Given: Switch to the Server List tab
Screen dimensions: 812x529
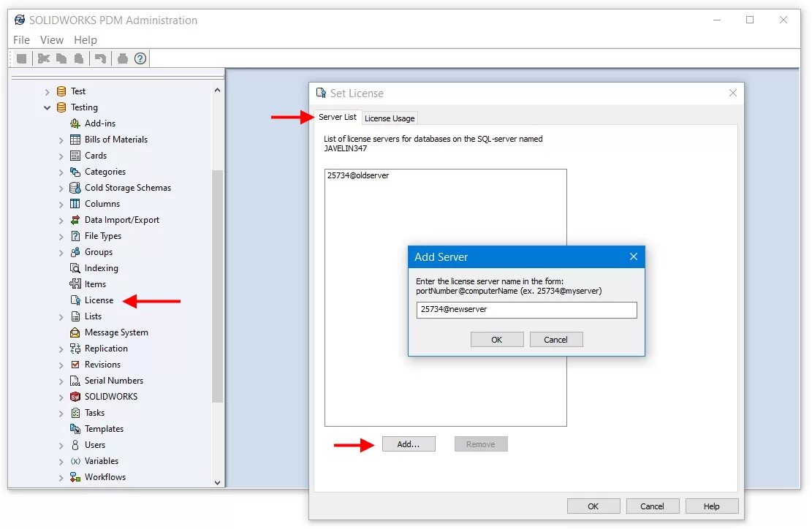Looking at the screenshot, I should coord(338,117).
